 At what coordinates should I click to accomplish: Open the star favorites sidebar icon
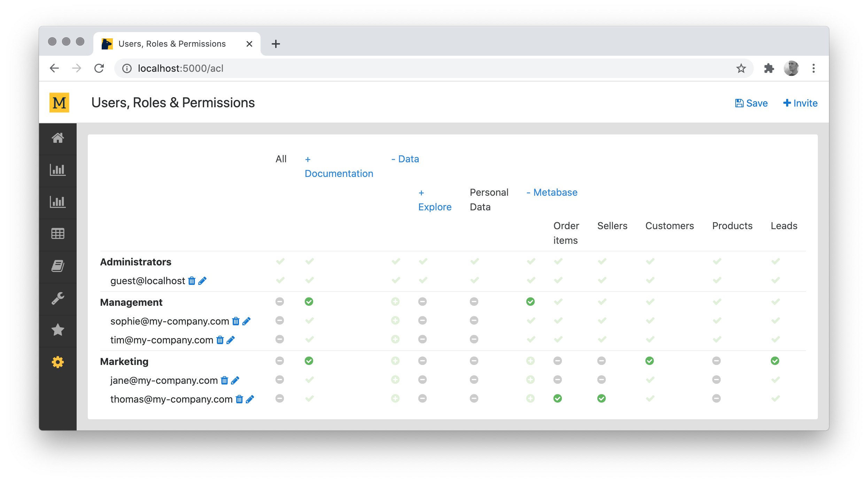pyautogui.click(x=58, y=330)
